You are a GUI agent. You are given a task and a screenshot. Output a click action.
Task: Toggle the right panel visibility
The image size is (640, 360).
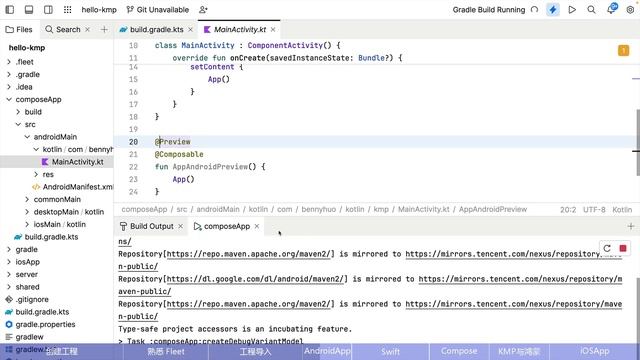click(48, 9)
